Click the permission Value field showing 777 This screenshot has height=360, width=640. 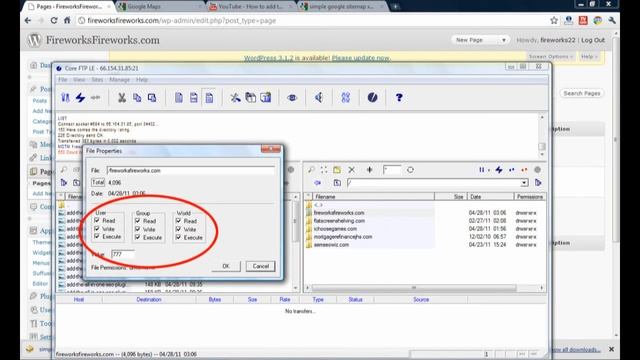[123, 254]
